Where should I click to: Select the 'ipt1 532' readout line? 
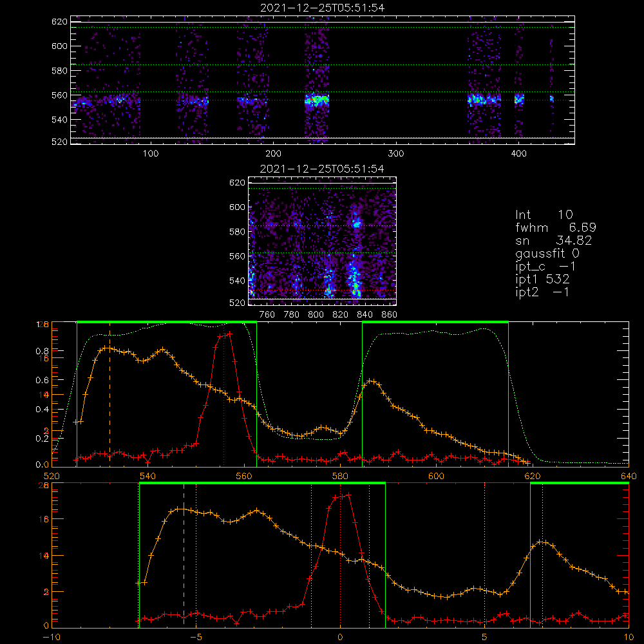point(542,279)
